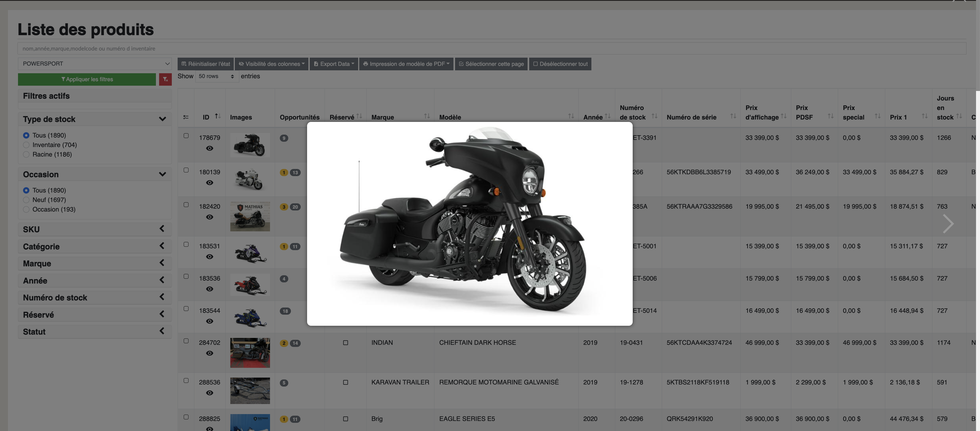Sort by Prix 1 column arrows
Viewport: 980px width, 431px height.
pyautogui.click(x=924, y=116)
